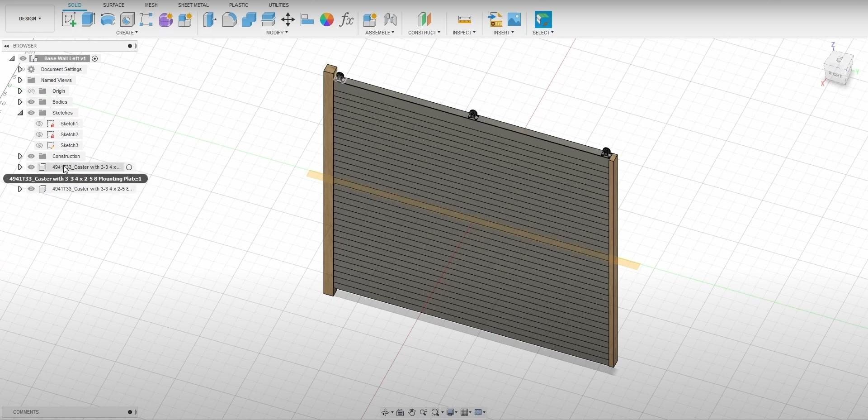The width and height of the screenshot is (868, 420).
Task: Toggle visibility of Construction folder
Action: click(x=31, y=156)
